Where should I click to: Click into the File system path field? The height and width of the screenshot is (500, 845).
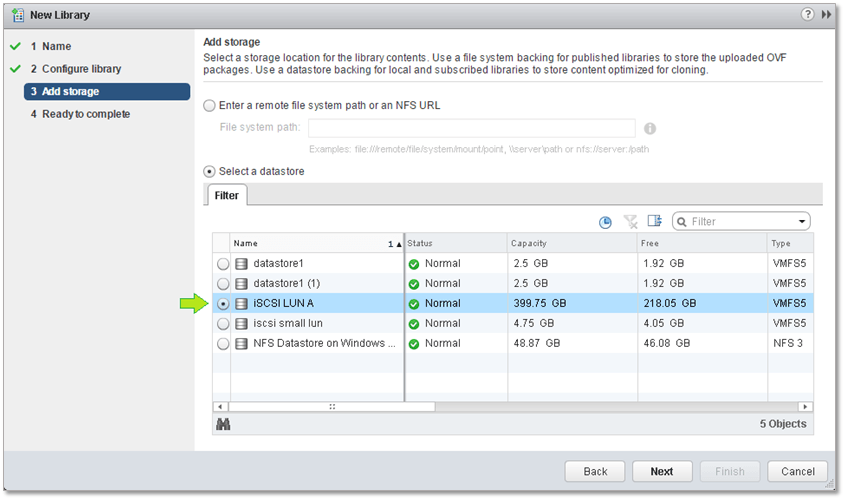pyautogui.click(x=472, y=128)
